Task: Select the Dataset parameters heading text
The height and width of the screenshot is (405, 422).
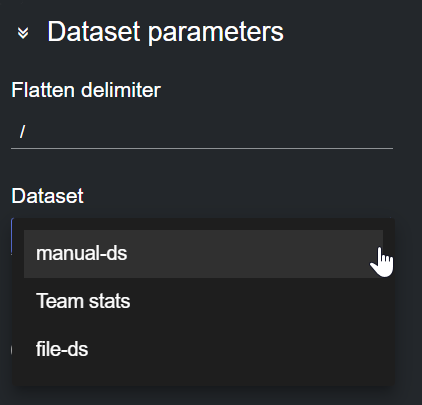Action: click(x=165, y=32)
